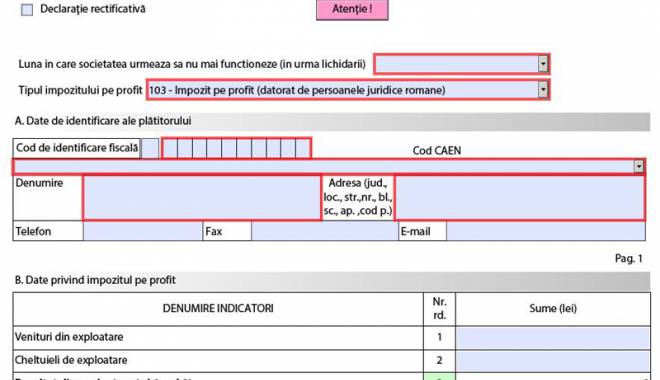Image resolution: width=660 pixels, height=380 pixels.
Task: Click the Cheltuieli de exploatare sum field
Action: tap(553, 361)
